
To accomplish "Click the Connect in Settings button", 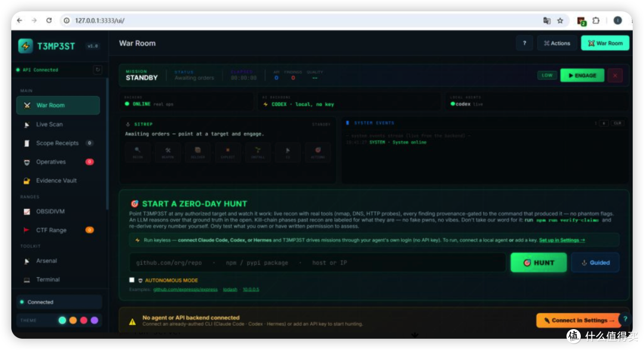I will pos(578,320).
